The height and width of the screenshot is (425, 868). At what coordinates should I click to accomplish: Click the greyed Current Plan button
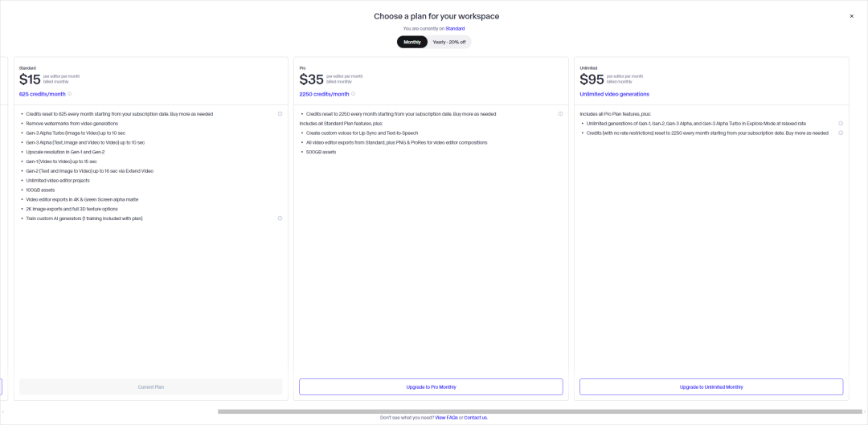[150, 386]
